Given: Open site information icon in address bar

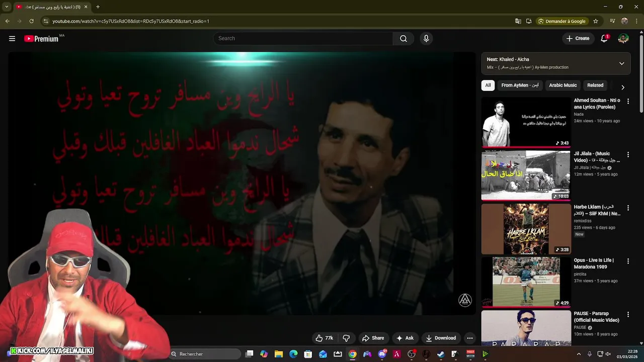Looking at the screenshot, I should click(x=46, y=21).
